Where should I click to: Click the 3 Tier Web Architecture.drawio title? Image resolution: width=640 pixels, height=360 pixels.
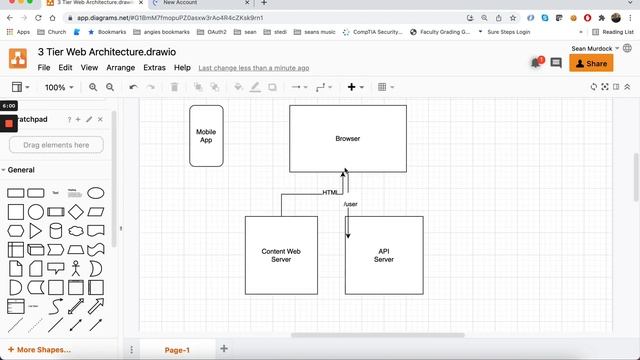[x=107, y=52]
